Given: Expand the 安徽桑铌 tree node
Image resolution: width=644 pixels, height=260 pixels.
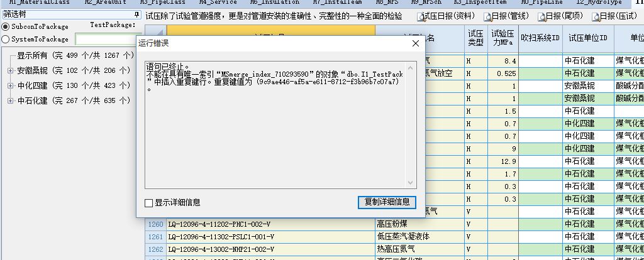Looking at the screenshot, I should 10,71.
